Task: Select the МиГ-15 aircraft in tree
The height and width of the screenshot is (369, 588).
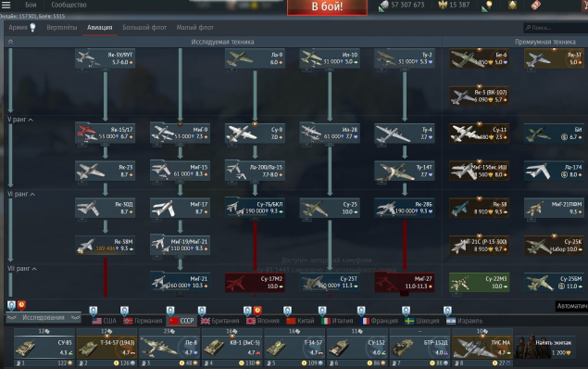Action: coord(180,171)
